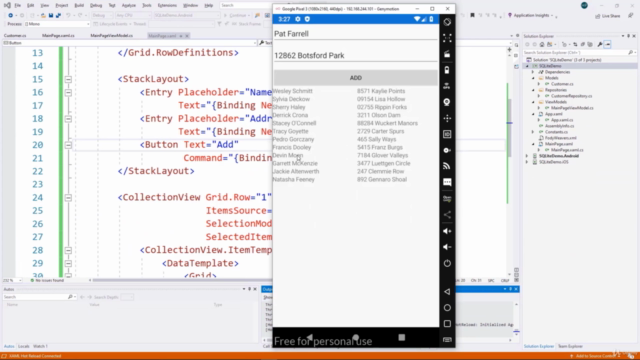Click the emulator power button icon
Image resolution: width=640 pixels, height=360 pixels.
point(447,263)
